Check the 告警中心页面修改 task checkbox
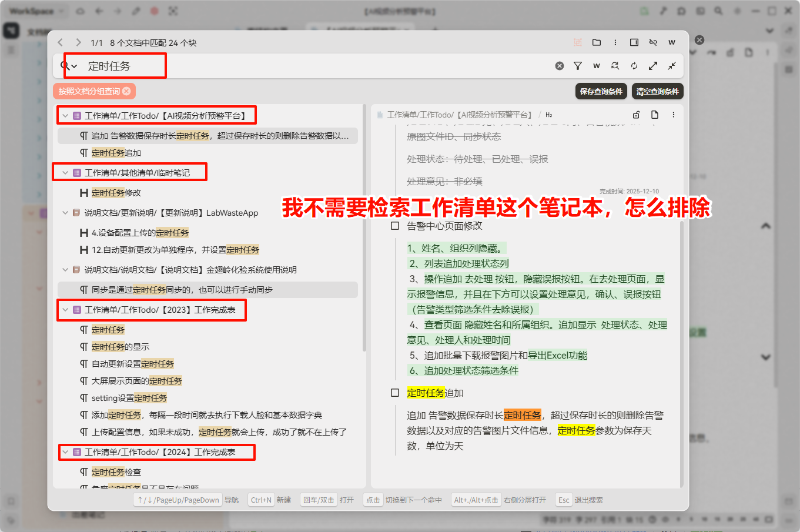 395,226
